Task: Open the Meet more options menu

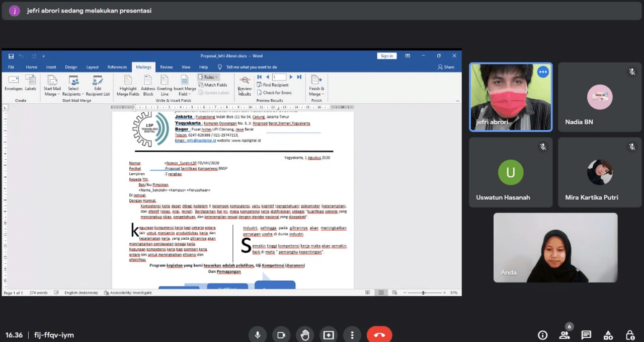Action: coord(352,335)
